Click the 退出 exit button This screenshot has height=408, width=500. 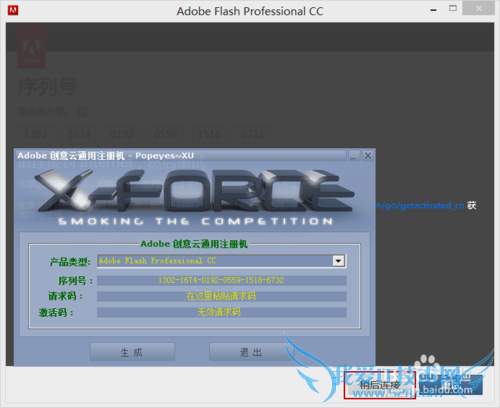[x=251, y=352]
